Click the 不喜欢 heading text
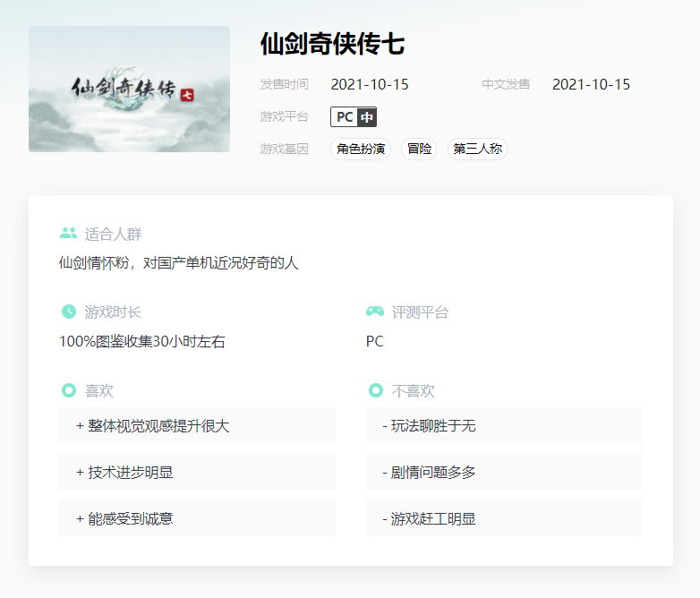The height and width of the screenshot is (598, 700). [413, 391]
